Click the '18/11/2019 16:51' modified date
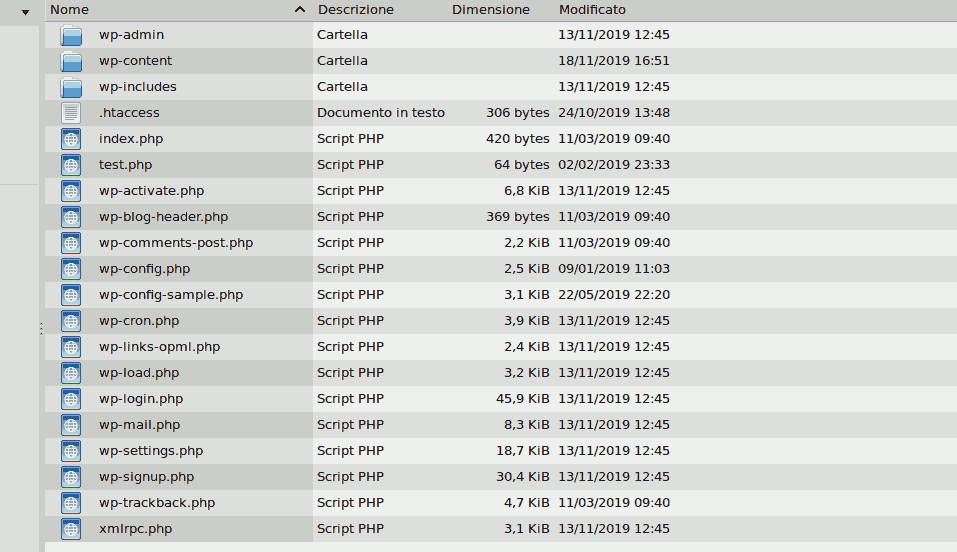Screen dimensions: 957x552 coord(614,61)
